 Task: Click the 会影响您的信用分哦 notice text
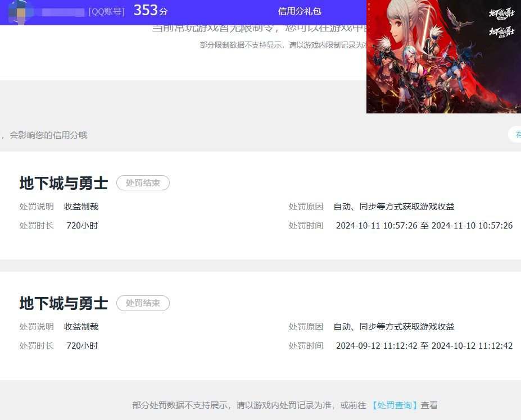pos(48,135)
